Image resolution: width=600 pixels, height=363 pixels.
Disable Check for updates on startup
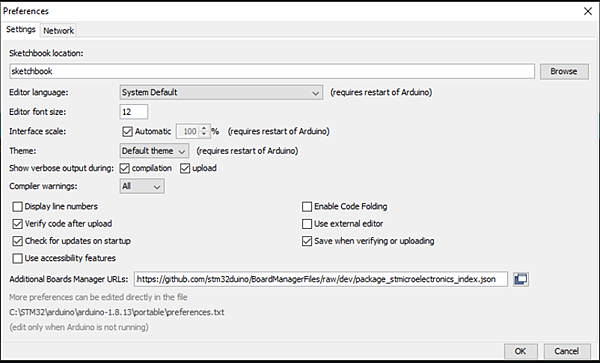[x=18, y=241]
